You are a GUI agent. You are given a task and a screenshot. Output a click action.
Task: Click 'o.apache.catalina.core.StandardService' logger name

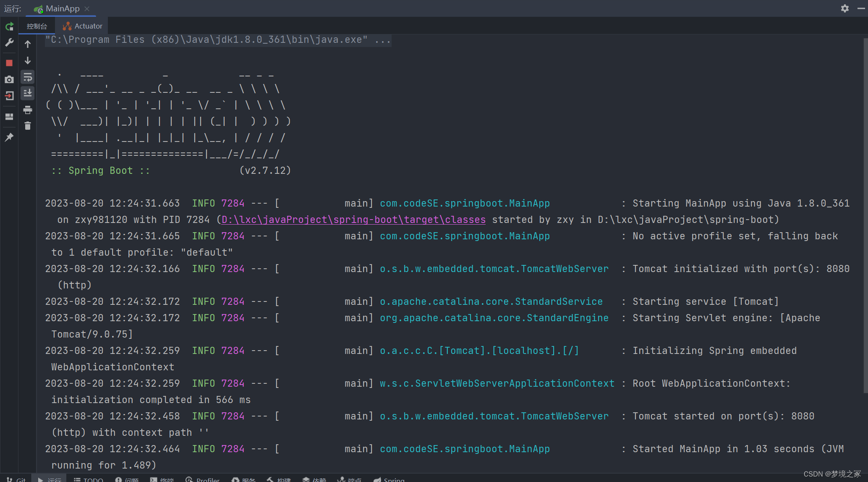[x=491, y=301]
